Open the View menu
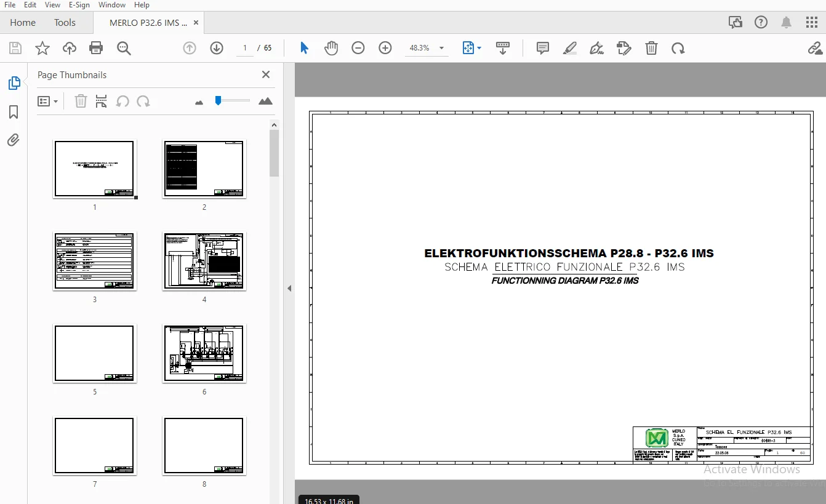826x504 pixels. (x=53, y=5)
